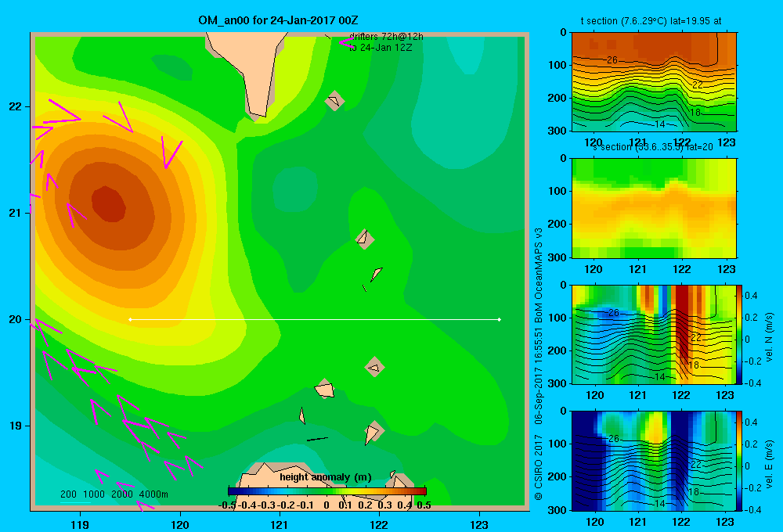This screenshot has height=532, width=783.
Task: Click latitude label 22 on the main map
Action: click(16, 106)
